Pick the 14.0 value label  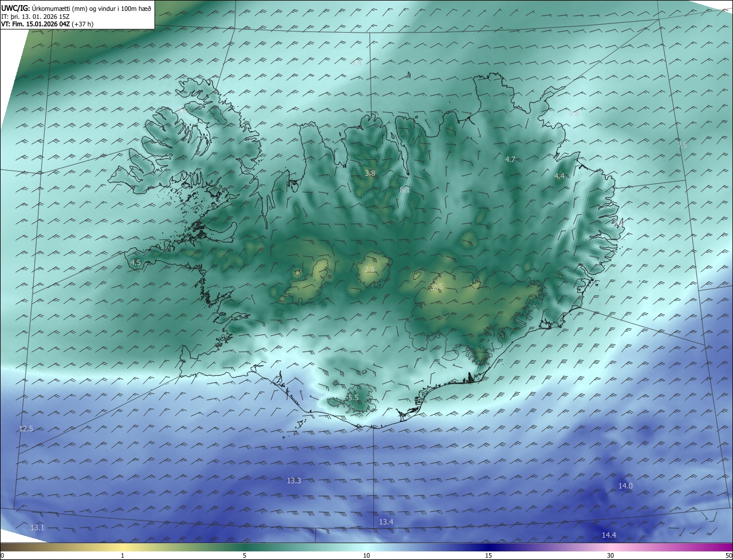(x=625, y=486)
